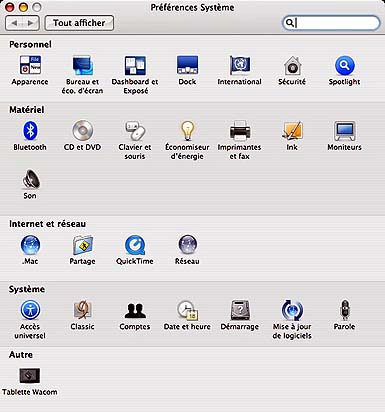Click the Tout afficher button
Screen dimensions: 385x412
coord(79,23)
